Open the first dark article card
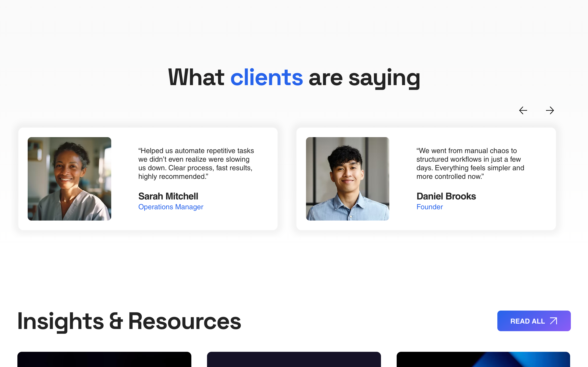588x367 pixels. click(x=104, y=359)
